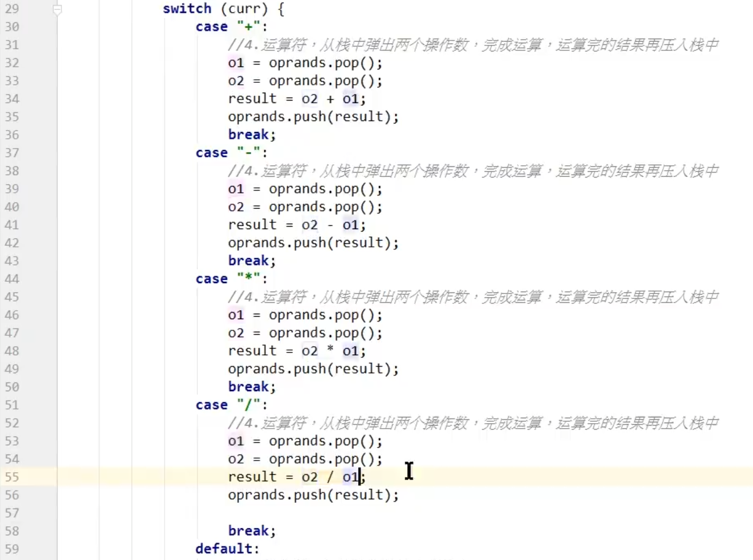The image size is (753, 560).
Task: Click 'oprands.push(result);' on line 49
Action: tap(313, 369)
